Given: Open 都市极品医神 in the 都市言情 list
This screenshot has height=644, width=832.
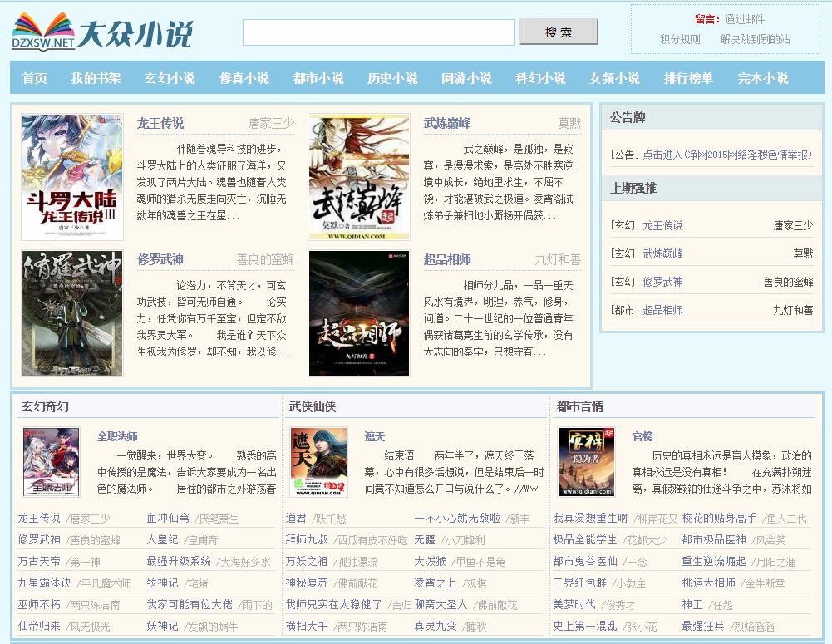Looking at the screenshot, I should 714,539.
